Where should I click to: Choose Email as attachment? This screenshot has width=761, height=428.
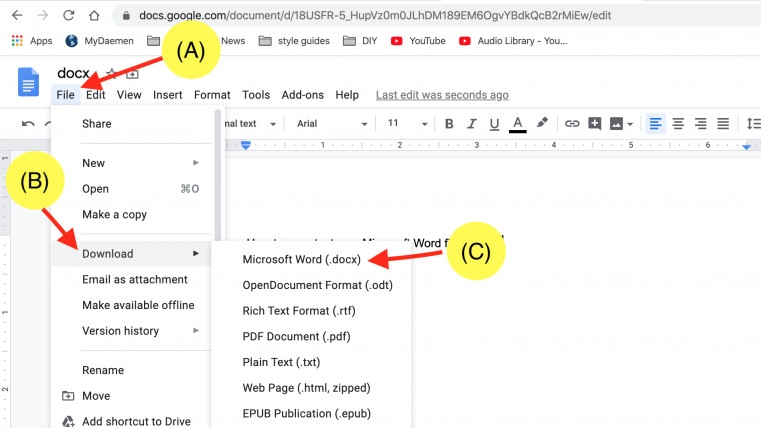tap(132, 280)
